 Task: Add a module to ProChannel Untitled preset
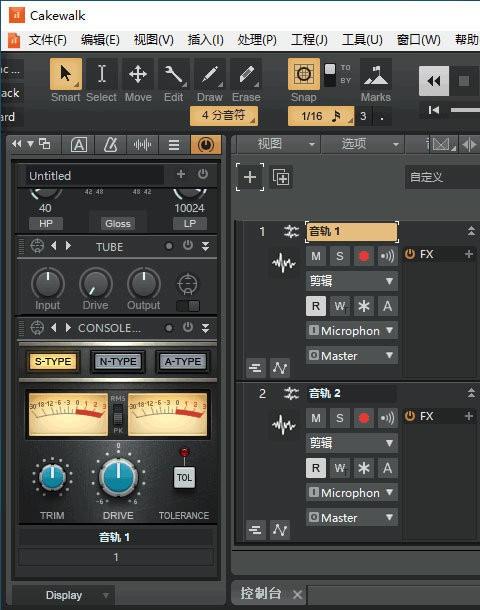click(181, 174)
